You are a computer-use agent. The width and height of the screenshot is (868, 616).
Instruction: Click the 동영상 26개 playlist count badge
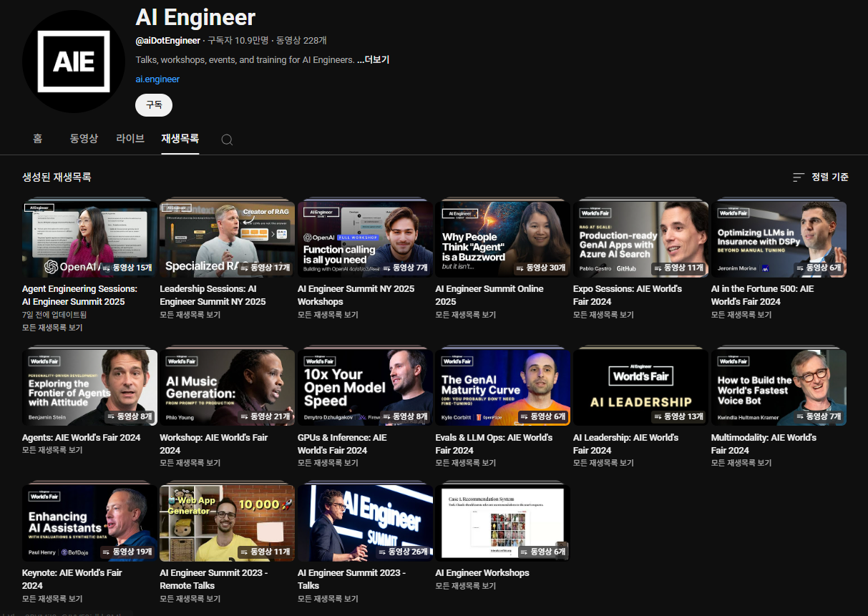[x=403, y=552]
